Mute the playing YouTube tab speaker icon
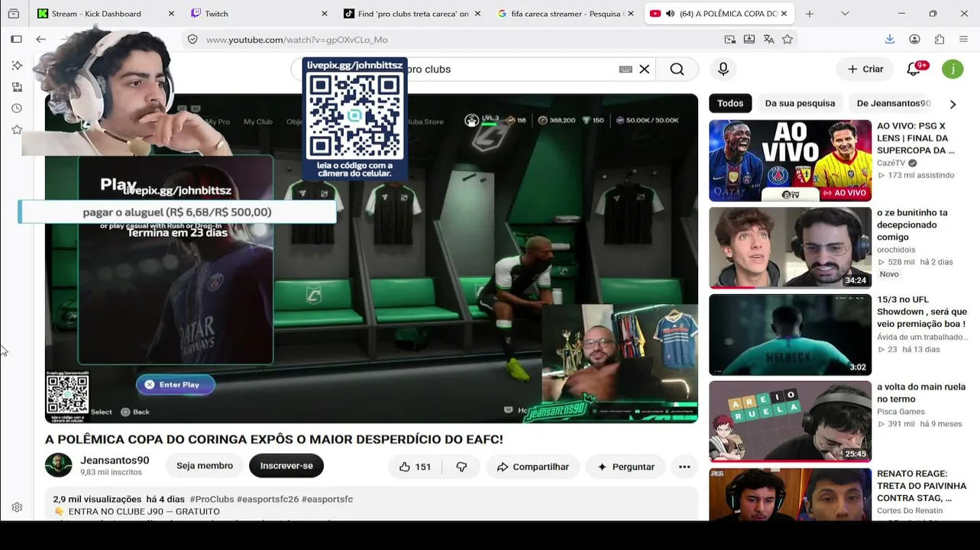The height and width of the screenshot is (550, 980). [670, 14]
